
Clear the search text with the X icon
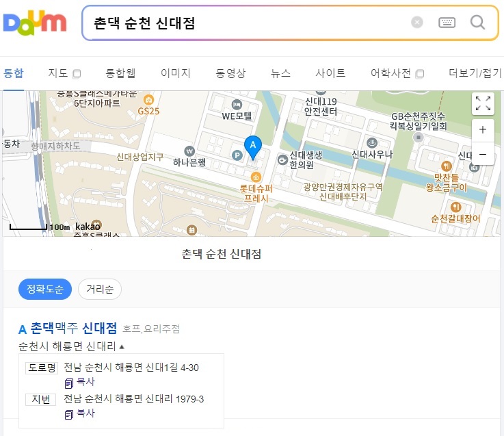pyautogui.click(x=417, y=22)
